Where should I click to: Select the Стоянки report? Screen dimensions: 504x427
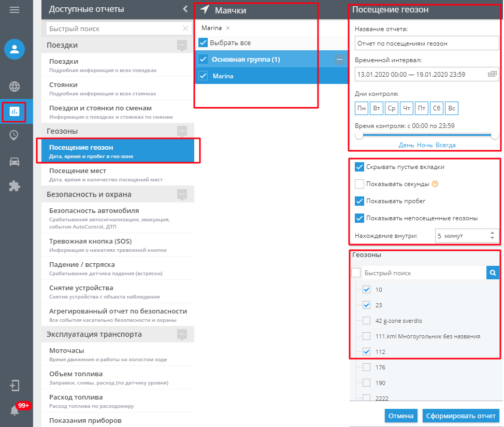118,89
